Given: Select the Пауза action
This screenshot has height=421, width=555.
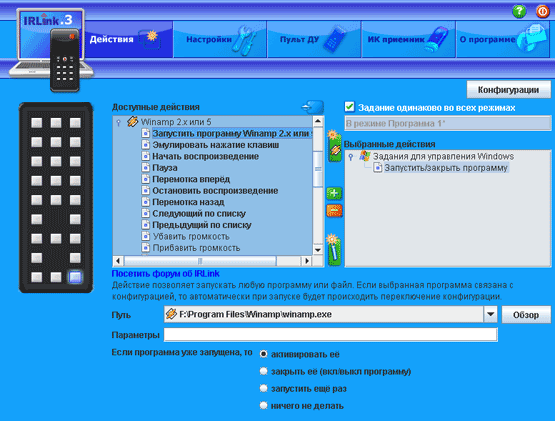Looking at the screenshot, I should (x=165, y=167).
